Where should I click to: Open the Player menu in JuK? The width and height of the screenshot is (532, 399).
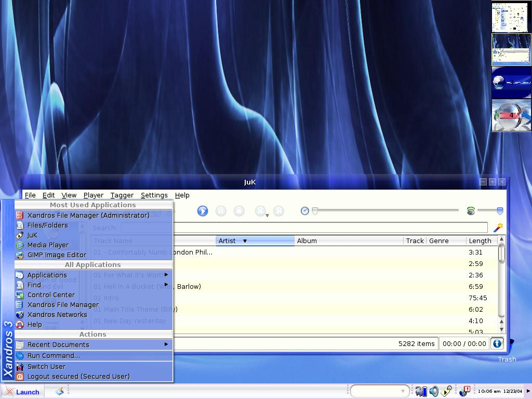pyautogui.click(x=94, y=195)
